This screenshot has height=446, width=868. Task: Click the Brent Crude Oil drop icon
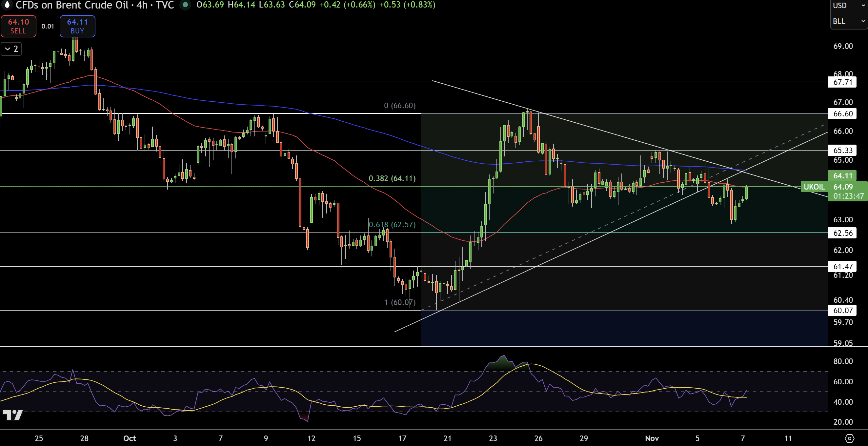(x=7, y=5)
